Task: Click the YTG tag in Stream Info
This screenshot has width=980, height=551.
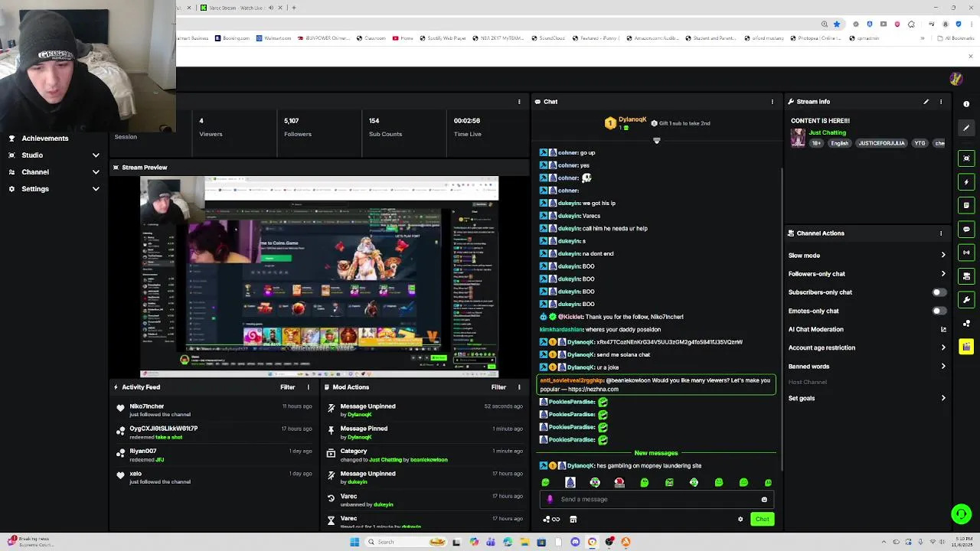Action: [920, 143]
